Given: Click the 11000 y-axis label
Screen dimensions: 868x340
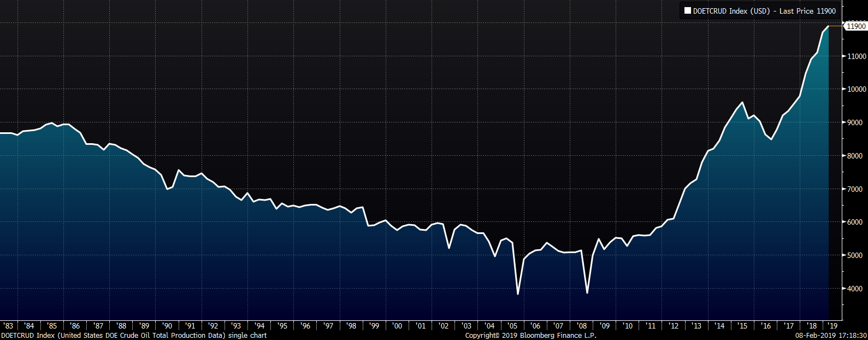Looking at the screenshot, I should coord(856,56).
